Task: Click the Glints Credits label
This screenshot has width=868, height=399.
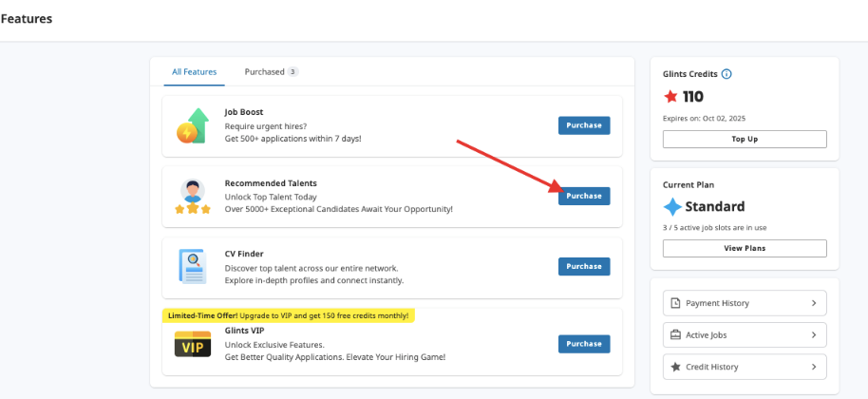Action: pos(690,74)
